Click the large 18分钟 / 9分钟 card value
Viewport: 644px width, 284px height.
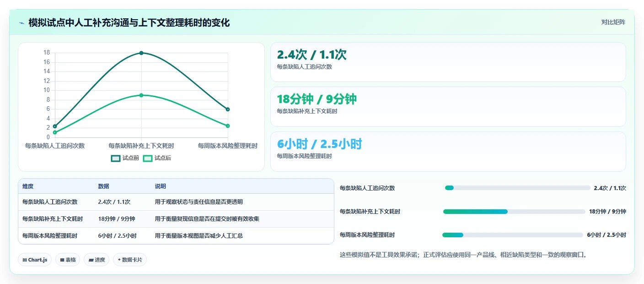[x=317, y=99]
